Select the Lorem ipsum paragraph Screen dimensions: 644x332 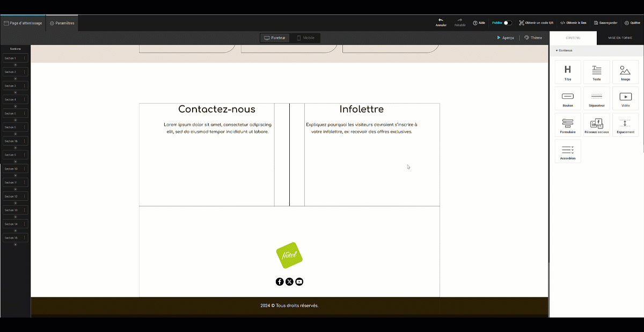[217, 128]
